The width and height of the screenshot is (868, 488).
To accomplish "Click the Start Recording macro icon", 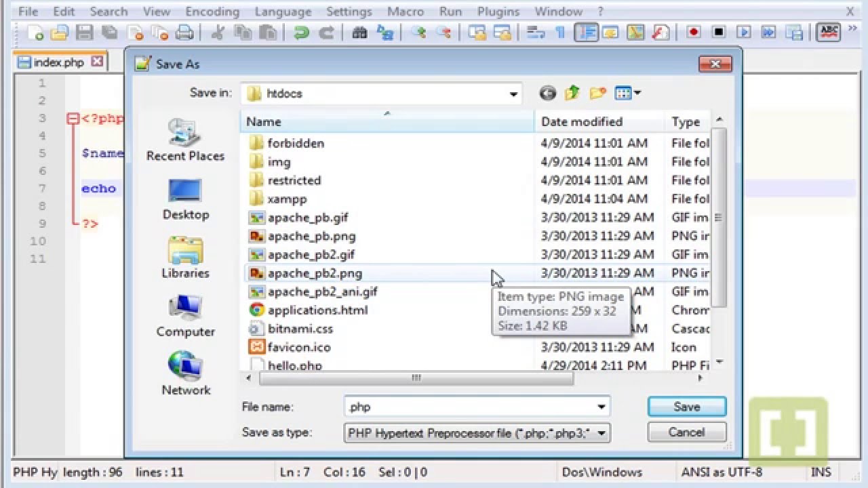I will coord(693,32).
